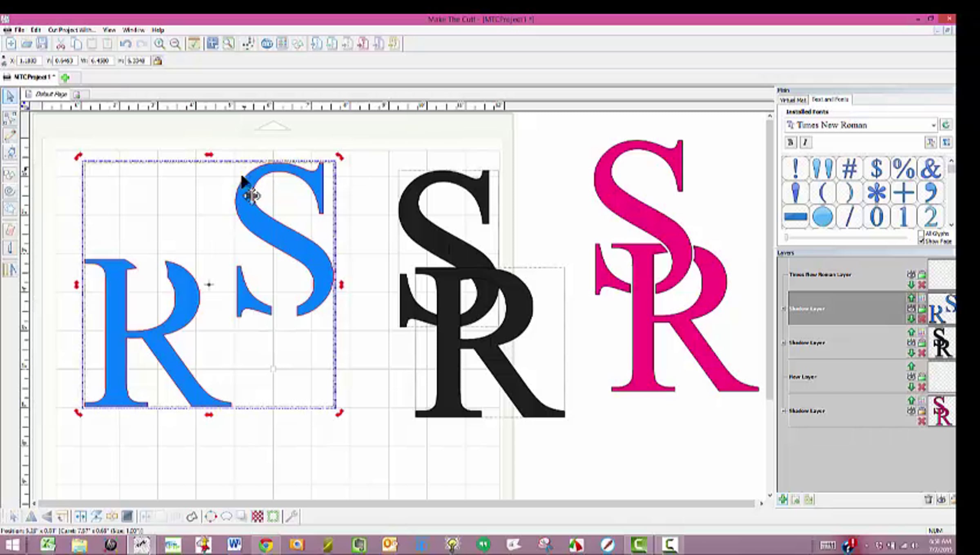Delete layer using the trash can icon
Image resolution: width=980 pixels, height=555 pixels.
928,499
